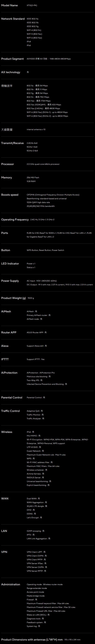Click the Operating Frequency label
The height and width of the screenshot is (644, 95).
[x=15, y=220]
